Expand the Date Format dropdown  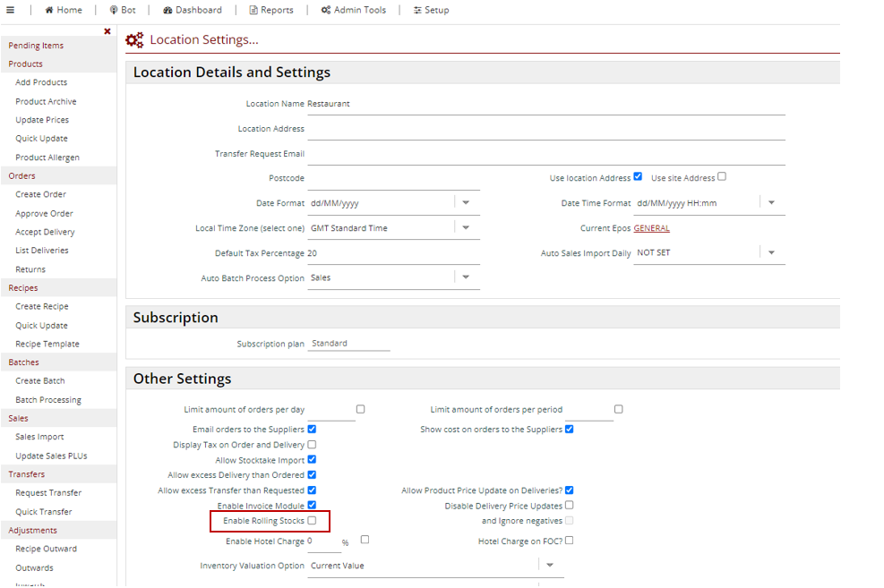(466, 203)
